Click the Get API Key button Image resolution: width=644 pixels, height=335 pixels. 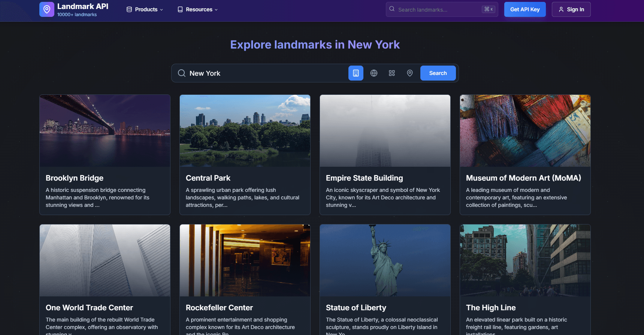click(525, 9)
